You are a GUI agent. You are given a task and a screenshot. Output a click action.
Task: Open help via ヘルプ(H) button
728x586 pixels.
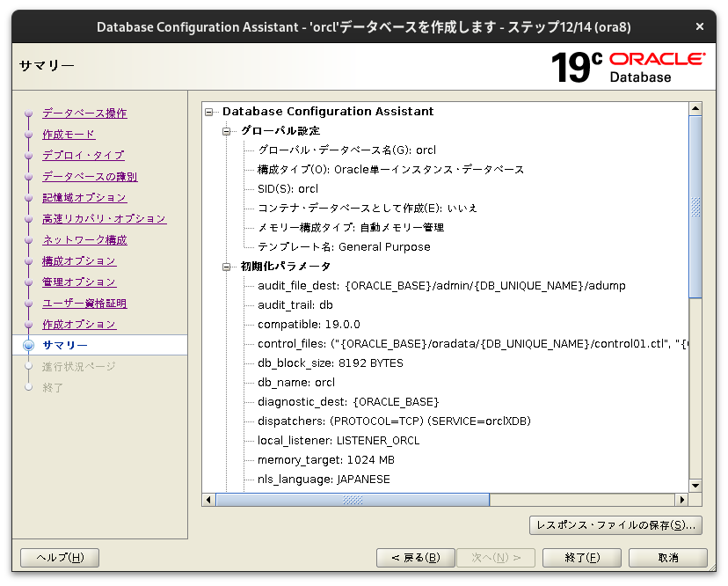[59, 557]
